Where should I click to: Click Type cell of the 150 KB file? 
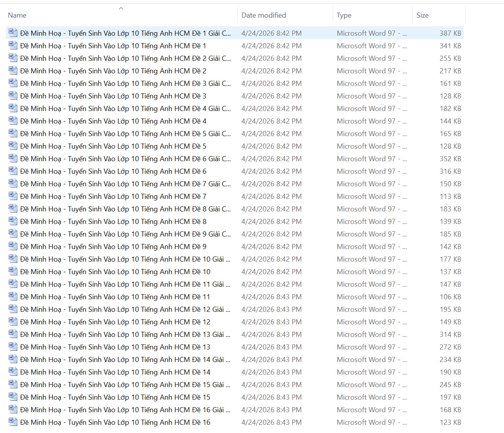tap(372, 184)
